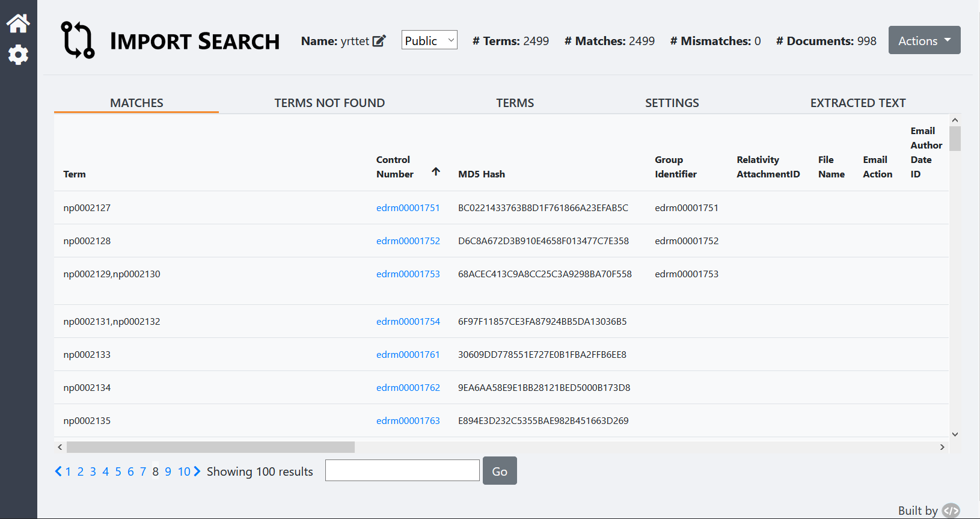Click the page number input field
Screen dimensions: 980x519
402,471
